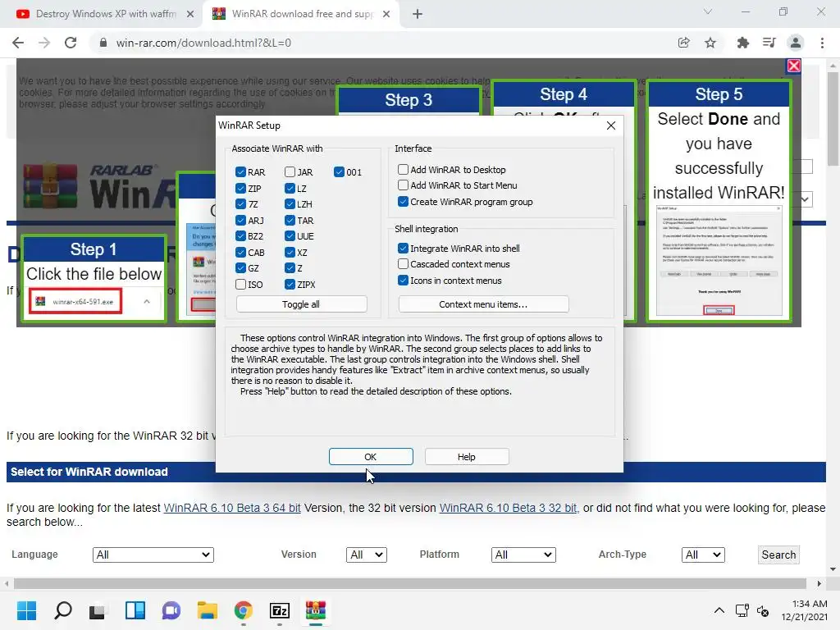Check Add WinRAR to Start Menu
The width and height of the screenshot is (840, 630).
tap(403, 185)
